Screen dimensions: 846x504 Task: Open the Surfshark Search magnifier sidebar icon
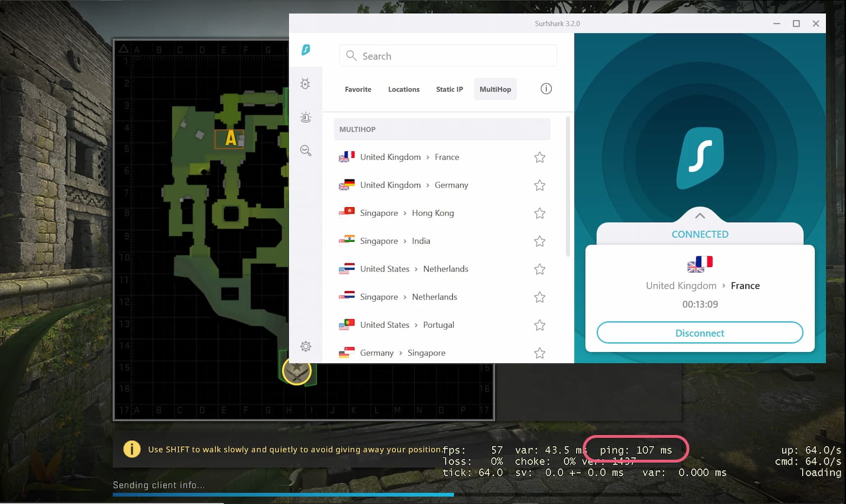pyautogui.click(x=306, y=151)
